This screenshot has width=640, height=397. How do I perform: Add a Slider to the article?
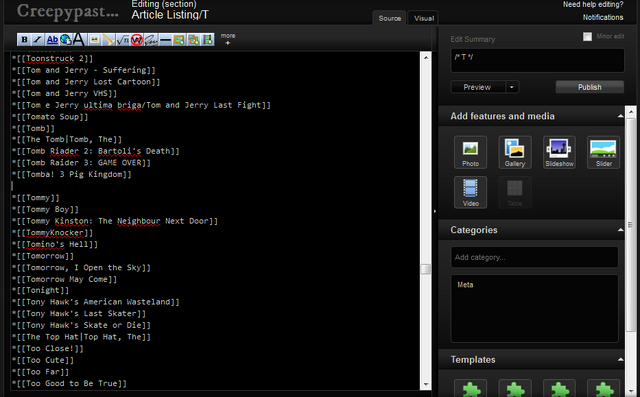603,152
